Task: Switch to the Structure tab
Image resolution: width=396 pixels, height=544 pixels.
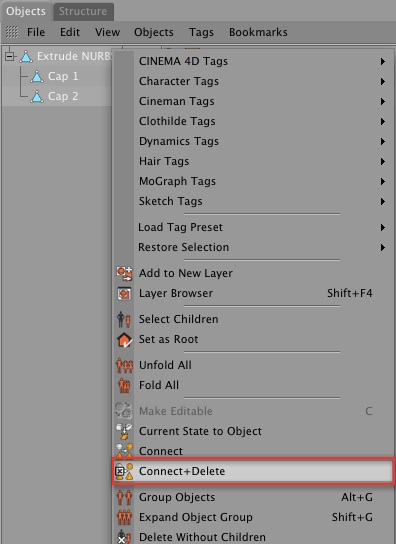Action: [x=83, y=11]
